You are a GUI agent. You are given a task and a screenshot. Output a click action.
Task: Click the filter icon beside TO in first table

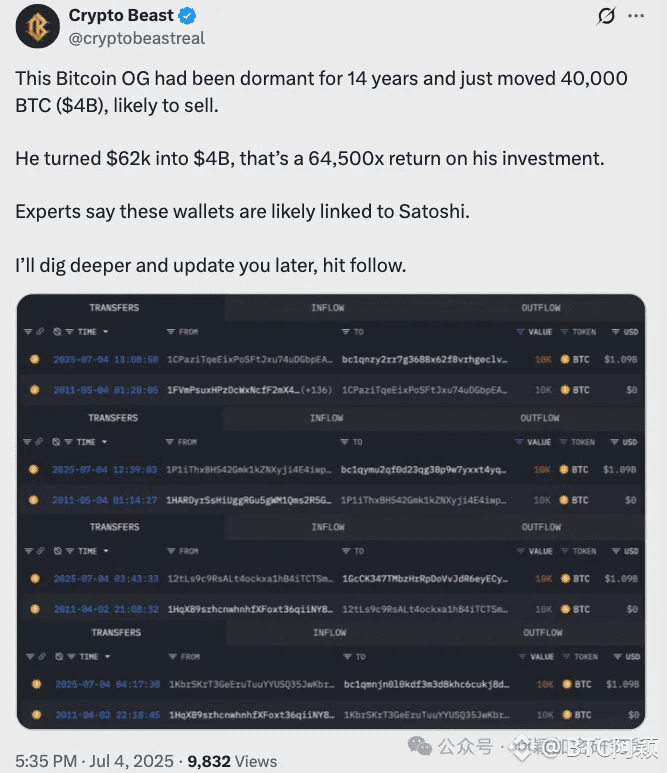click(346, 332)
